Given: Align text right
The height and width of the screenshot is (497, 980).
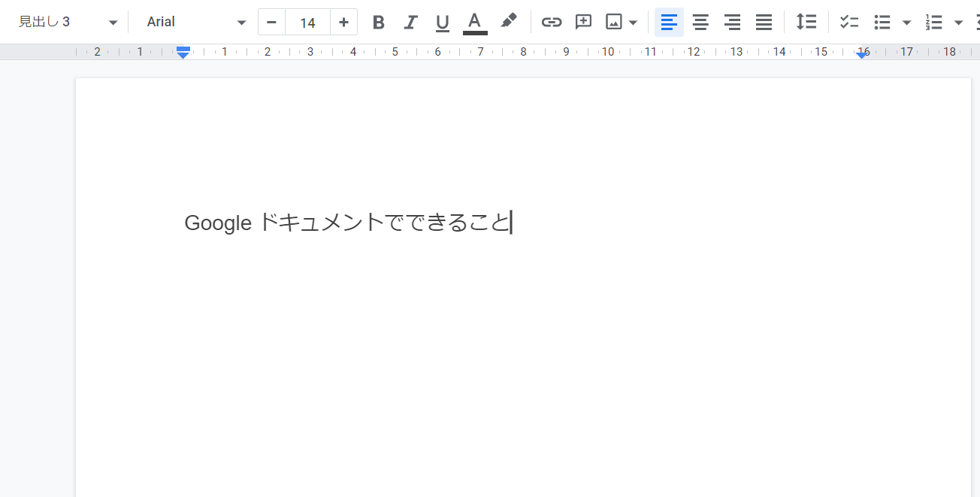Looking at the screenshot, I should (732, 22).
